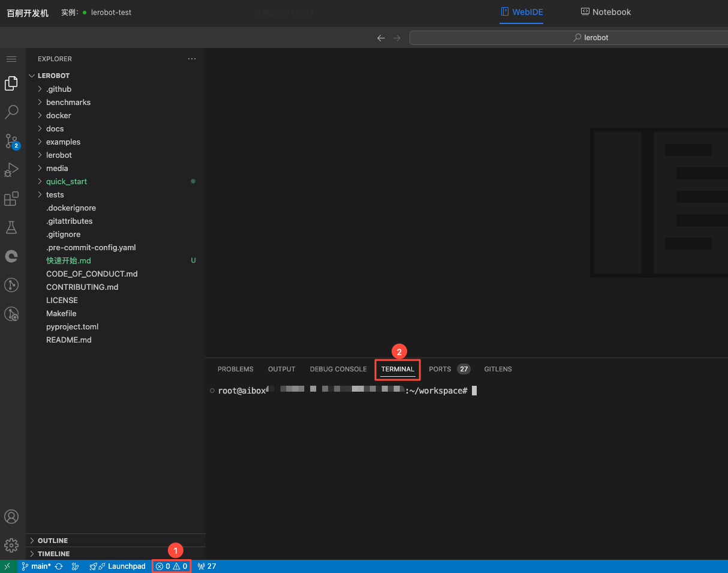This screenshot has width=728, height=573.
Task: Open the Extensions view icon
Action: (11, 199)
